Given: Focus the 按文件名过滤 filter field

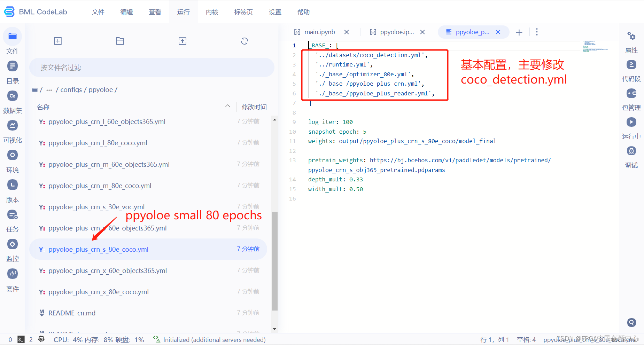Looking at the screenshot, I should (152, 67).
